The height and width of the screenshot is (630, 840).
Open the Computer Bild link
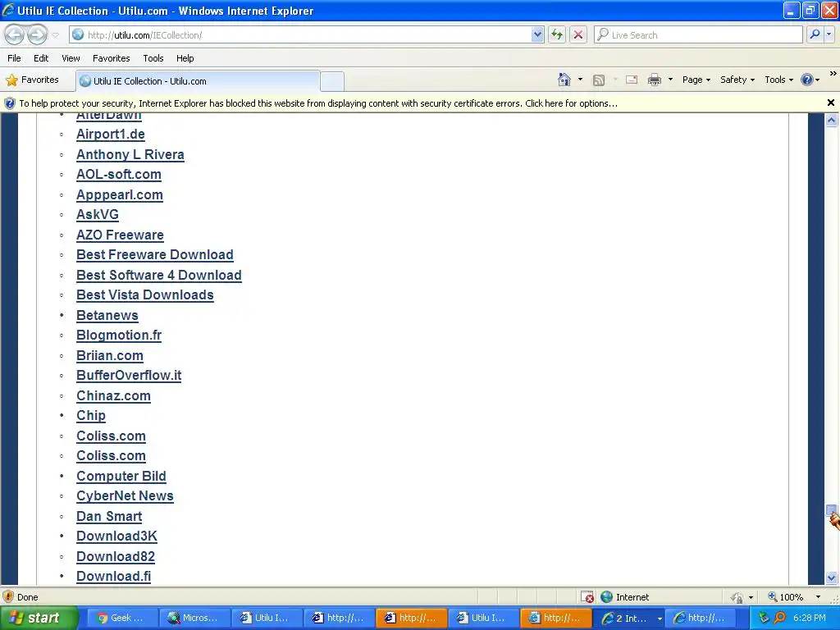[121, 476]
